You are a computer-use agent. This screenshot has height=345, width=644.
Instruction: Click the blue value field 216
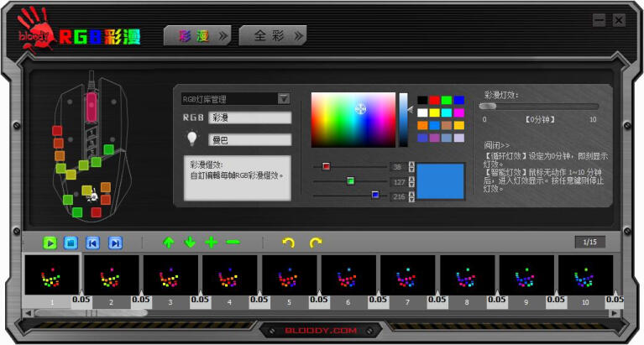coord(398,196)
